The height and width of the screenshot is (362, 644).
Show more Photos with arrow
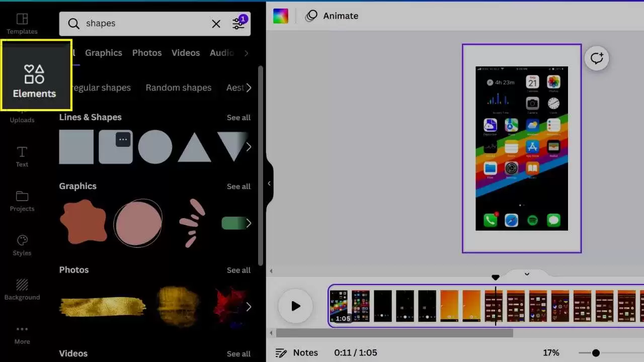(249, 306)
